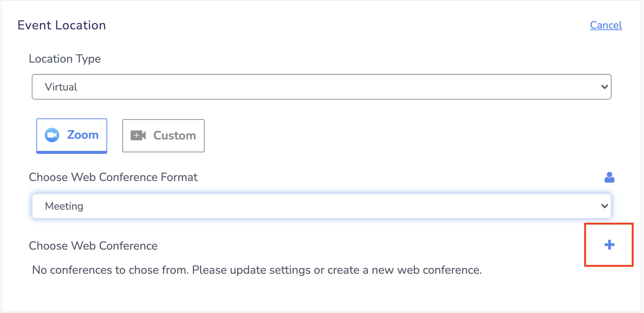Screen dimensions: 644x313
Task: Click the Choose Web Conference label
Action: pos(93,246)
